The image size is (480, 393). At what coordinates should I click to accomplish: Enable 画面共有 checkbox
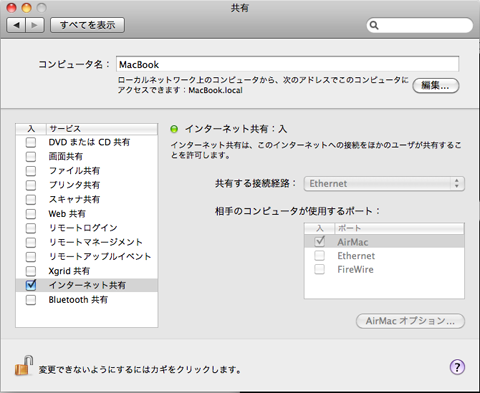31,157
